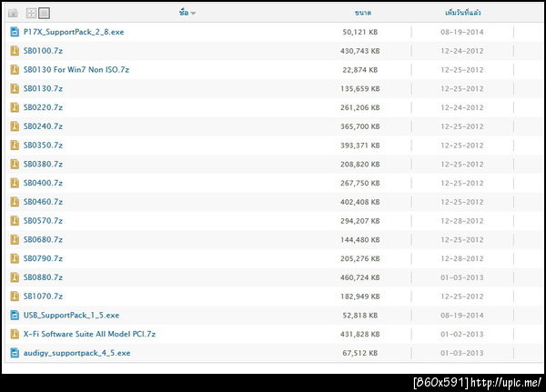Click the size value 294,207 KB
This screenshot has width=546, height=392.
[360, 220]
